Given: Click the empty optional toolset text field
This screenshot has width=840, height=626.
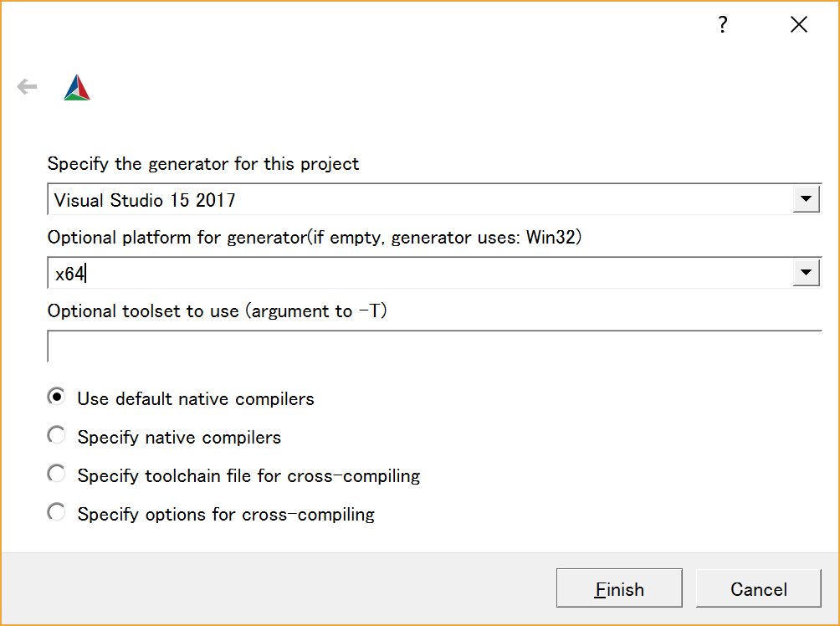Looking at the screenshot, I should click(x=434, y=346).
